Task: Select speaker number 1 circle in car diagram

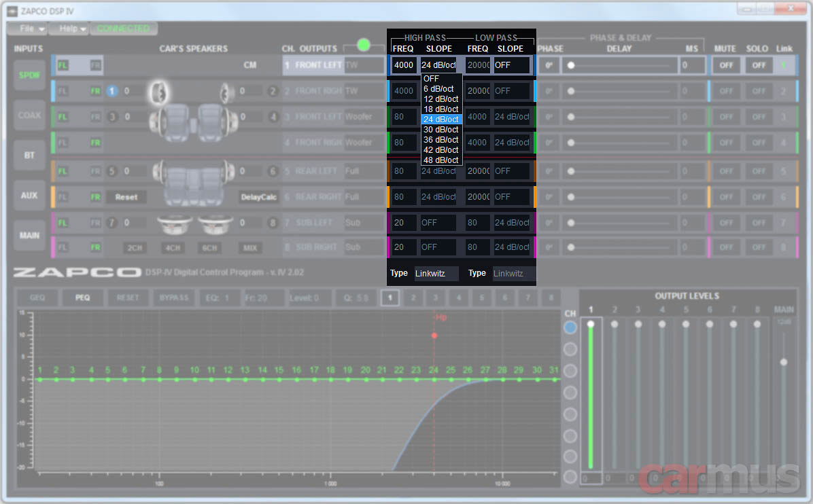Action: pos(111,91)
